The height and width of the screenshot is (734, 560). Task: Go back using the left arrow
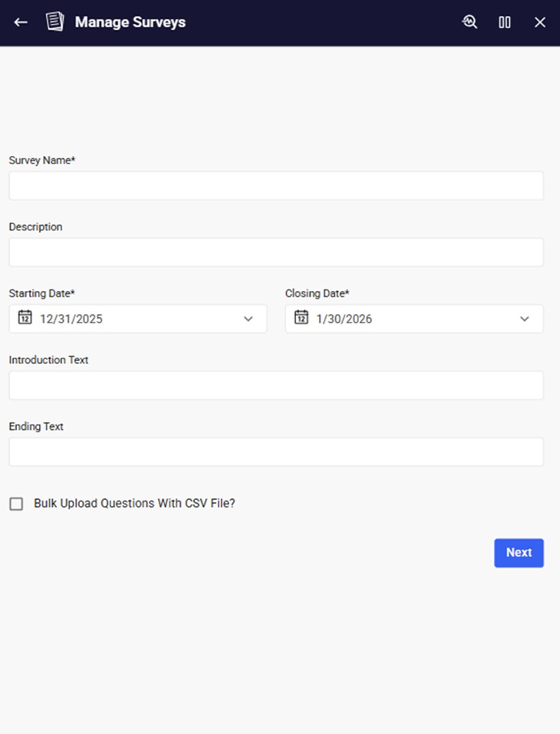(21, 22)
